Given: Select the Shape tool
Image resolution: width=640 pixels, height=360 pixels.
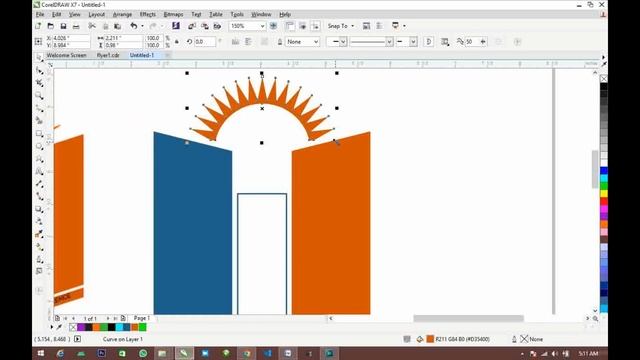Looking at the screenshot, I should click(39, 71).
